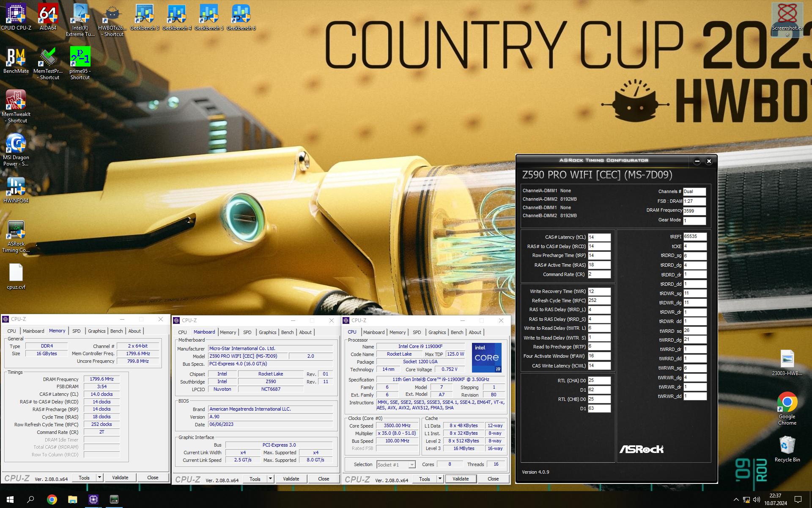Edit the Refresh Cycle Time (tRFC) field

599,301
